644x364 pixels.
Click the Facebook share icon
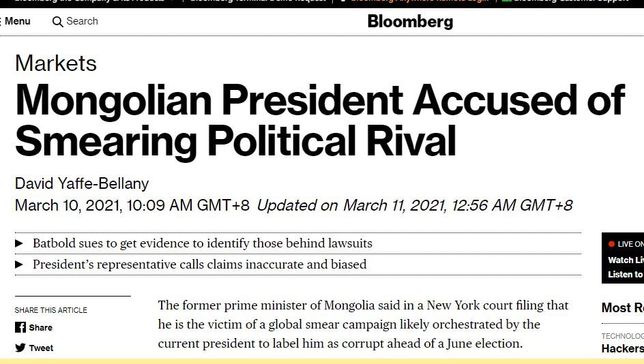point(20,328)
